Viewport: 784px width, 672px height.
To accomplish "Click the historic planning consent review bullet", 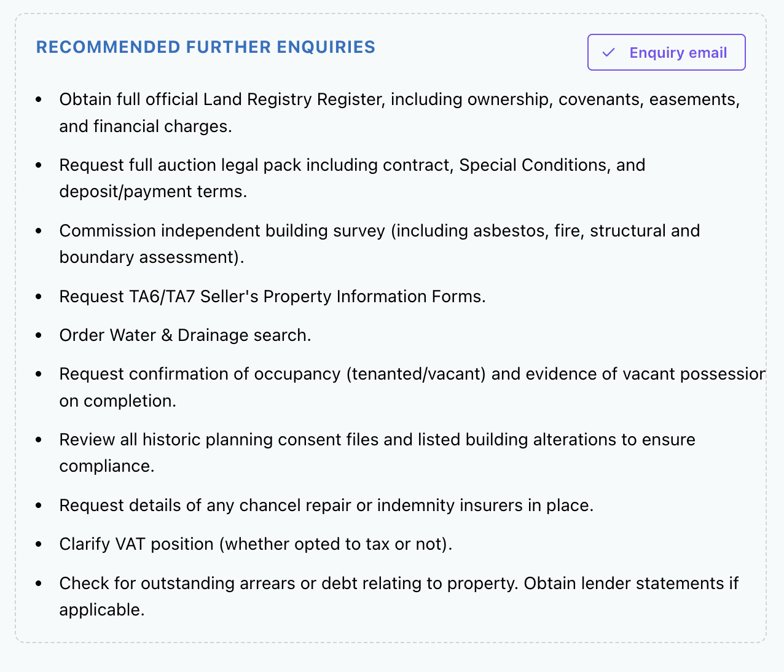I will click(x=377, y=453).
